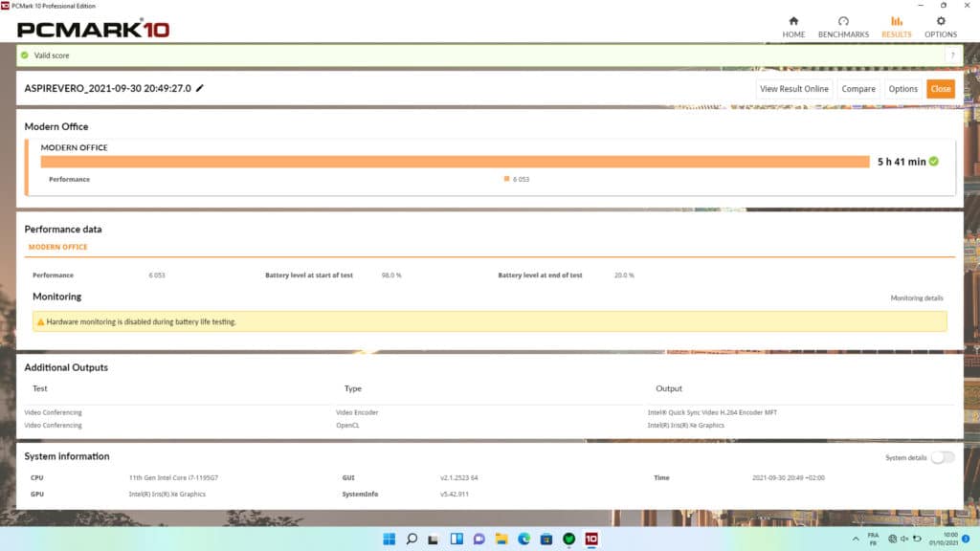The width and height of the screenshot is (980, 551).
Task: Open the green round app on taskbar
Action: click(x=568, y=539)
